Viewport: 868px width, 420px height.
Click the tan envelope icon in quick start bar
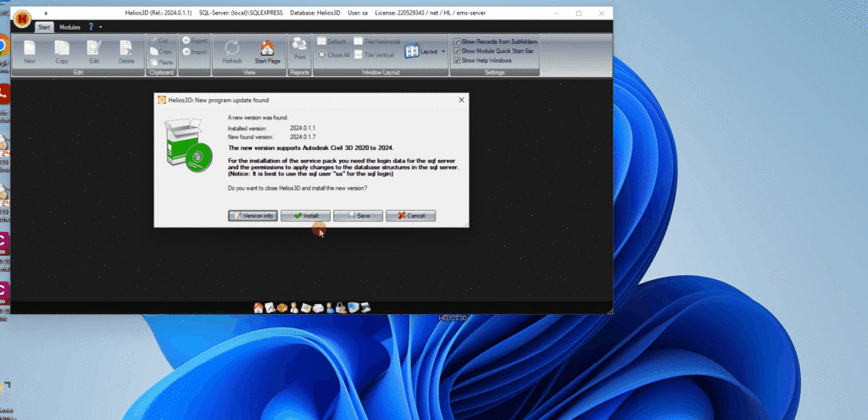[306, 308]
